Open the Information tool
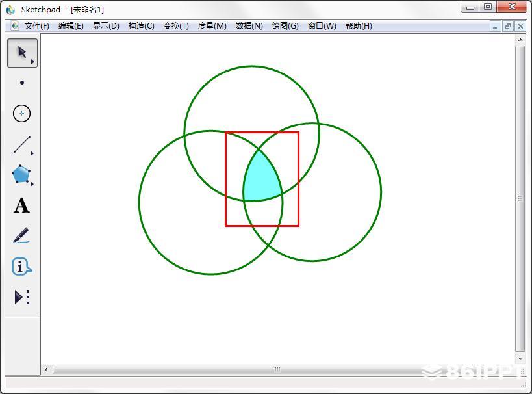532x394 pixels. point(21,266)
